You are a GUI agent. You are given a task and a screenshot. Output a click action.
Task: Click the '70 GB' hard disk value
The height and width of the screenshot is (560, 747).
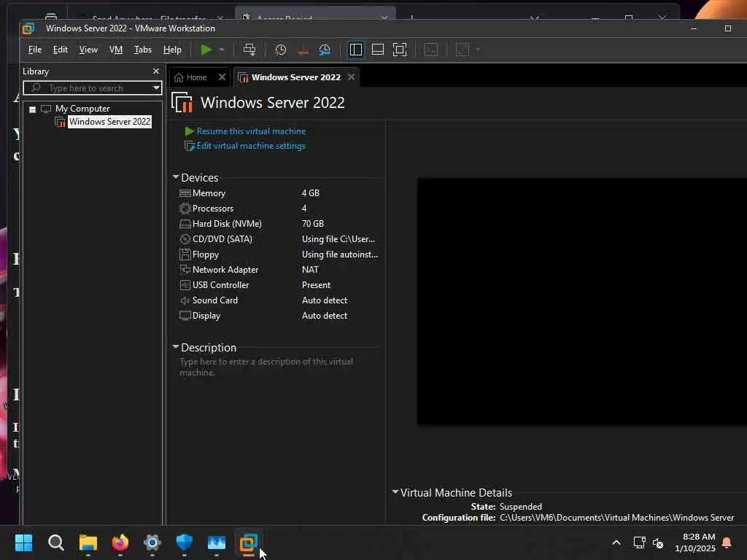coord(312,223)
